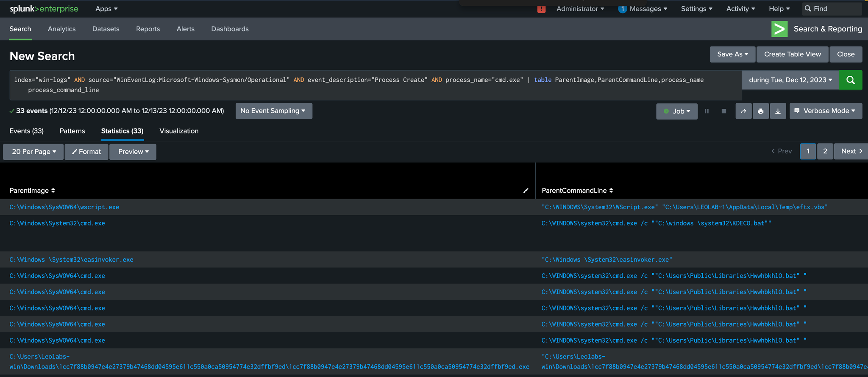Sort by ParentCommandLine column arrows
Screen dimensions: 868x377
(x=611, y=191)
